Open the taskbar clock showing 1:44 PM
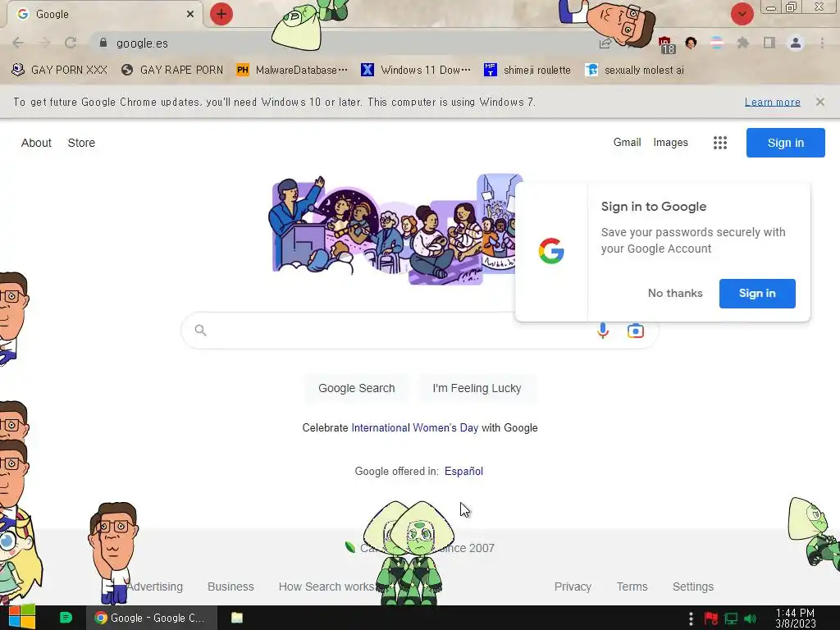This screenshot has width=840, height=630. [796, 619]
